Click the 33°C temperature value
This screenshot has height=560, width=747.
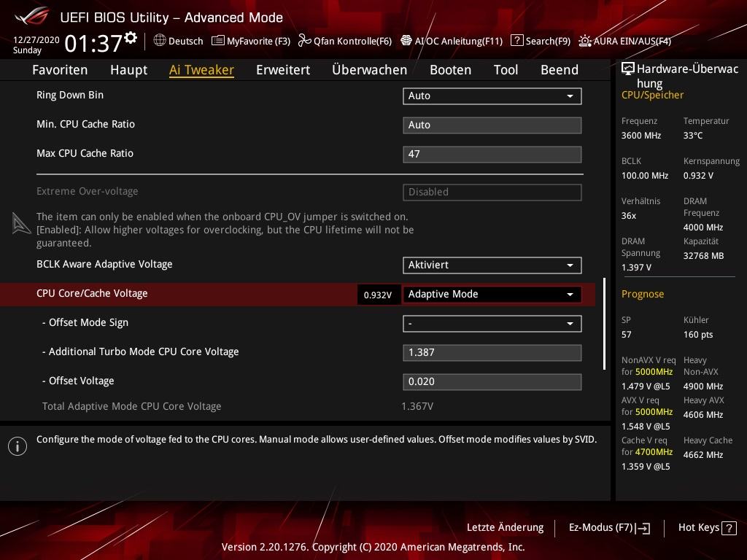pos(693,136)
